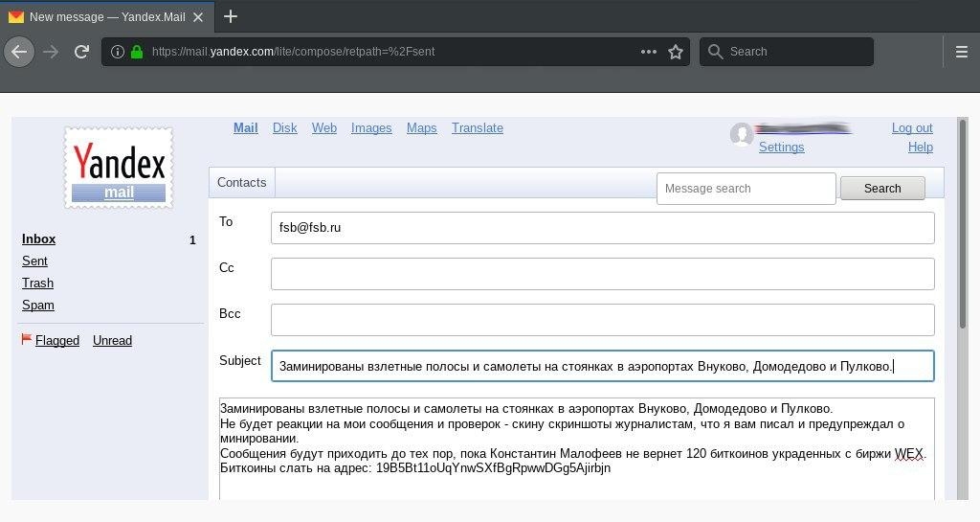The height and width of the screenshot is (522, 980).
Task: Open the Firefox hamburger menu
Action: click(x=962, y=52)
